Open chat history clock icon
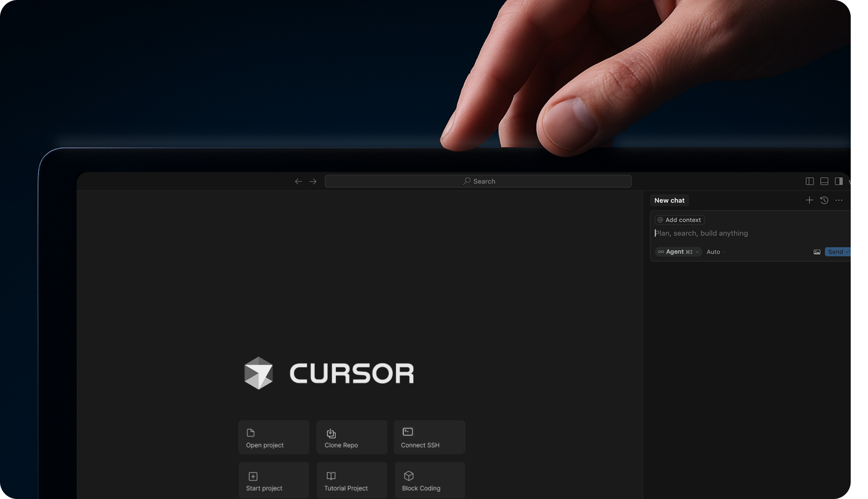 pos(824,200)
